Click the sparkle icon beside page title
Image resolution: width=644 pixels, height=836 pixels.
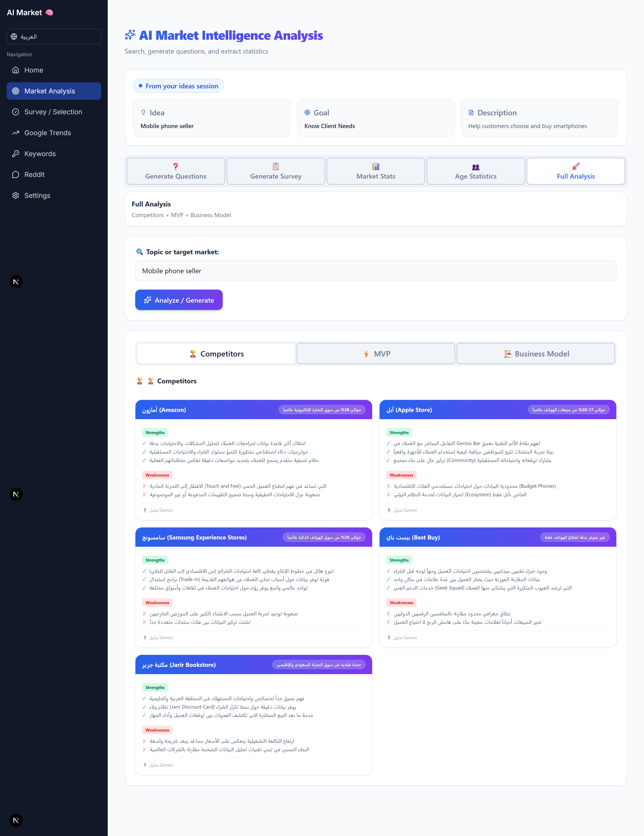click(x=130, y=35)
